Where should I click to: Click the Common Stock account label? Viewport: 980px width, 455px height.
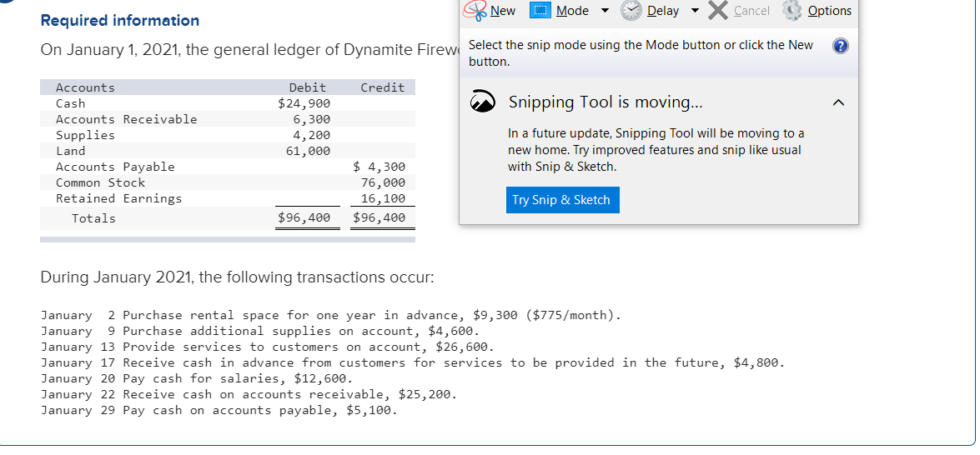(x=100, y=182)
